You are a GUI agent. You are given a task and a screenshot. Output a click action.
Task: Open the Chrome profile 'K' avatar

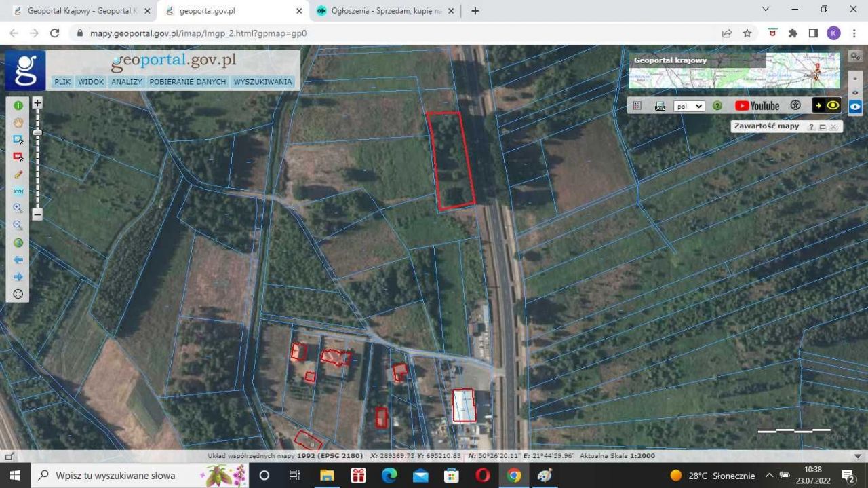click(x=833, y=33)
